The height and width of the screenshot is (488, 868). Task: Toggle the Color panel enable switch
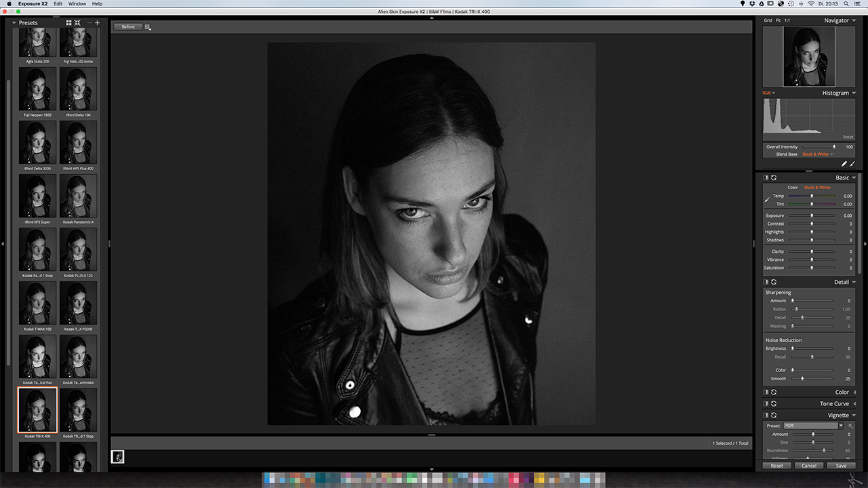click(766, 392)
